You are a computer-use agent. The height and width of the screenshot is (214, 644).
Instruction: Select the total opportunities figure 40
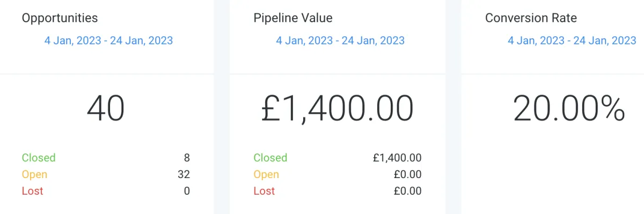[x=106, y=108]
